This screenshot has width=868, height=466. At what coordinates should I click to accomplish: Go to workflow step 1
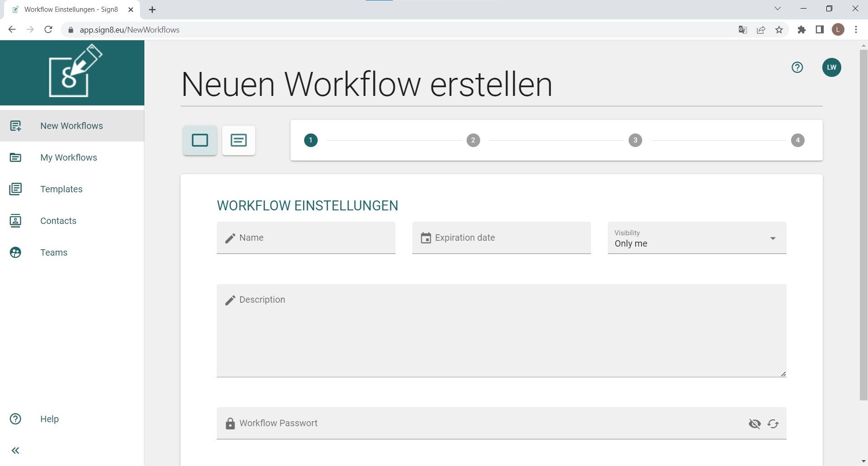pyautogui.click(x=311, y=140)
